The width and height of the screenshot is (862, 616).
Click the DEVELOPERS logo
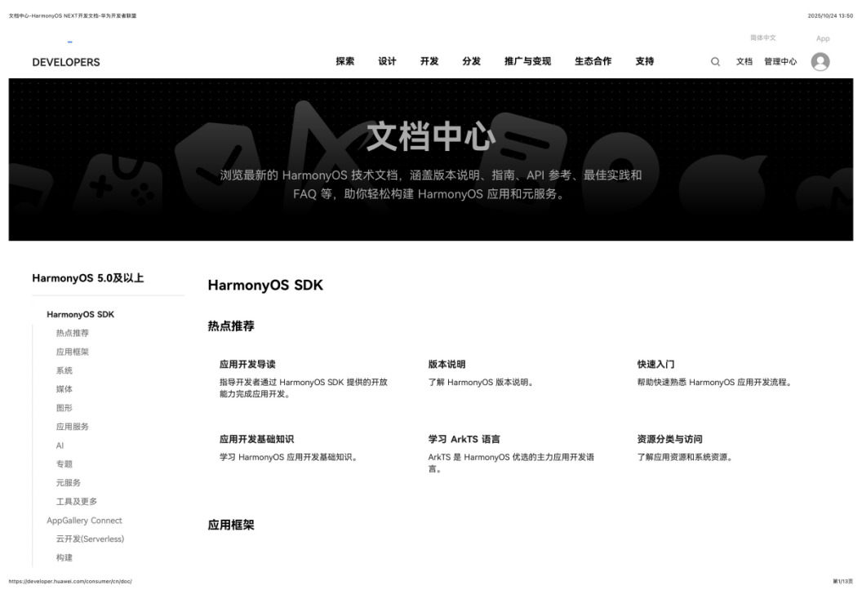tap(66, 61)
